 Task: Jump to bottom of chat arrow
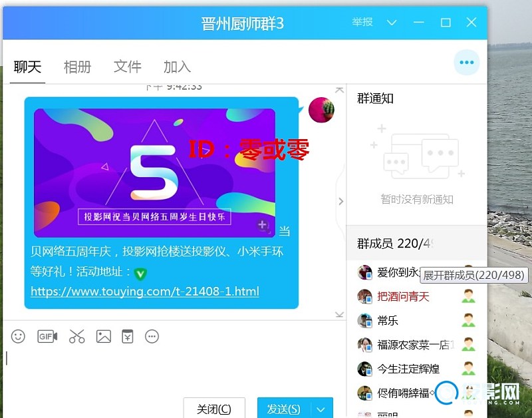coord(339,314)
